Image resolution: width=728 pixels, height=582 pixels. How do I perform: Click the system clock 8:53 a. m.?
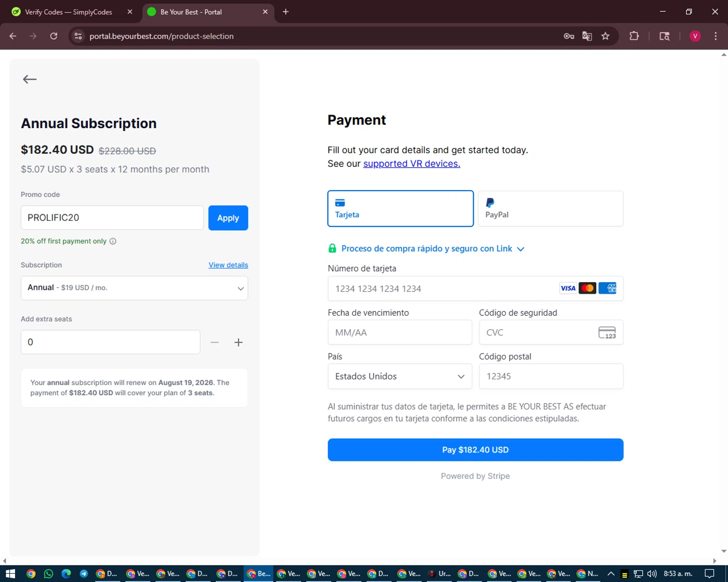(x=678, y=574)
